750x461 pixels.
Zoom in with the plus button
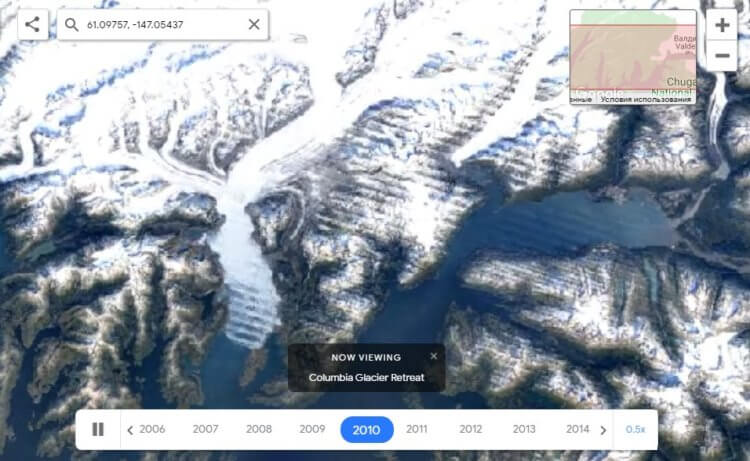tap(722, 25)
